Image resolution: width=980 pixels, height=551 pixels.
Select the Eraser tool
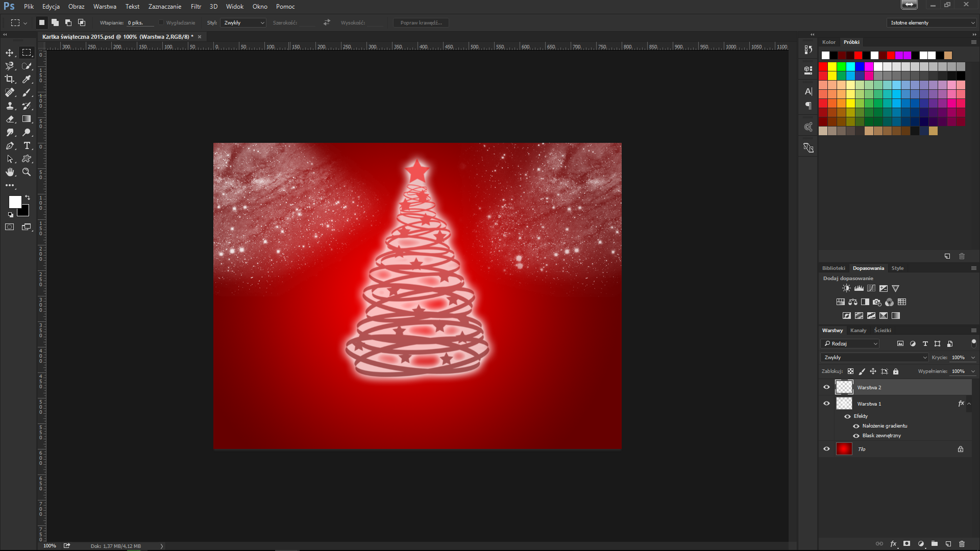(x=10, y=119)
